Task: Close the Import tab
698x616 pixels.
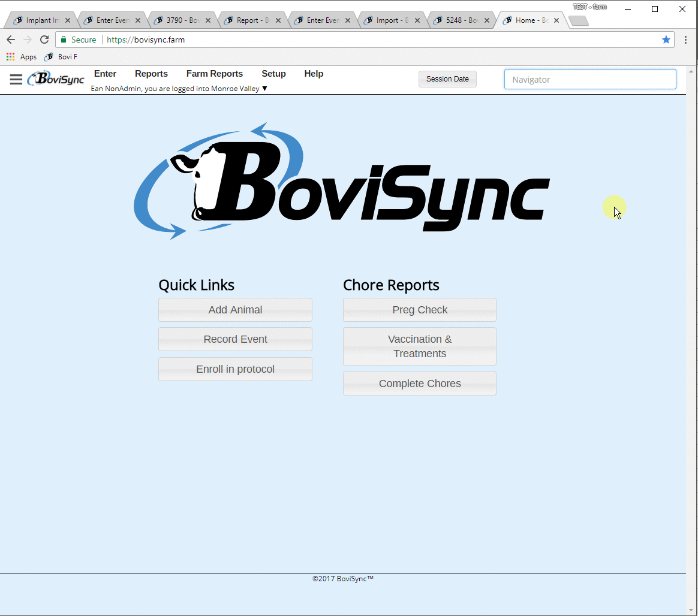Action: coord(417,20)
